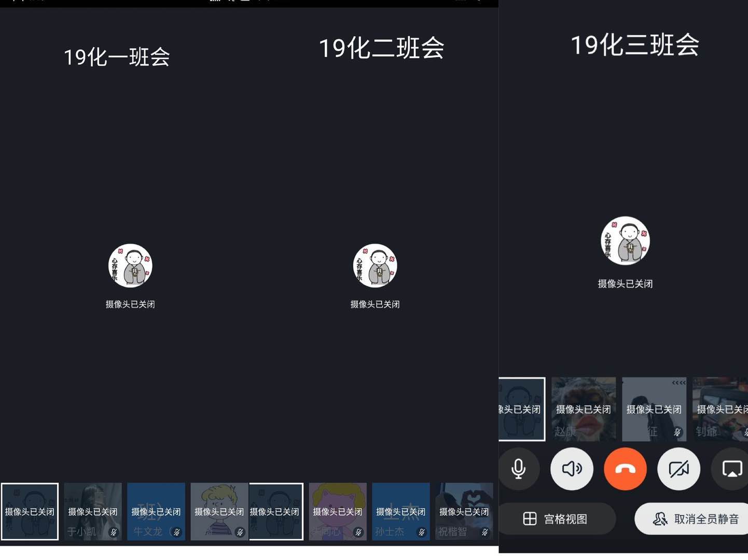This screenshot has height=560, width=748.
Task: Click muted mic icon on 祝楷智's tile
Action: [485, 532]
